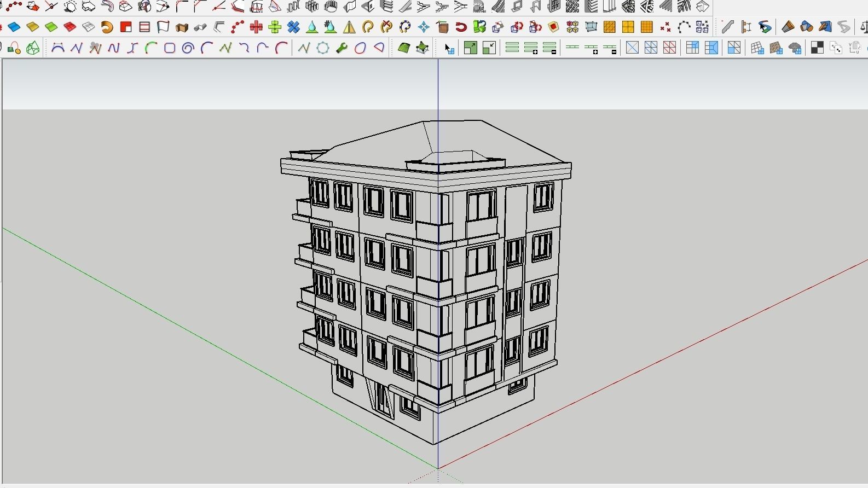Screen dimensions: 868x488
Task: Select the yellow surface sheet icon
Action: pos(33,27)
